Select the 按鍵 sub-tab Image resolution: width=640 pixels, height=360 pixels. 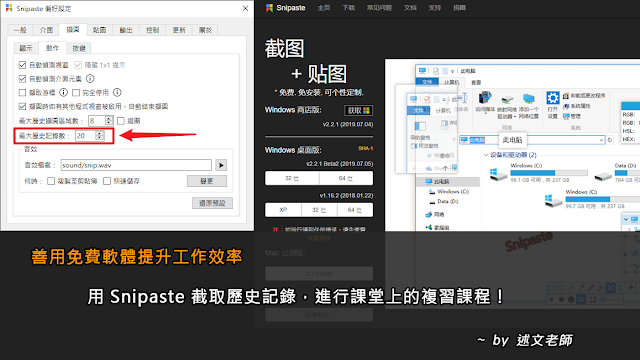[79, 48]
